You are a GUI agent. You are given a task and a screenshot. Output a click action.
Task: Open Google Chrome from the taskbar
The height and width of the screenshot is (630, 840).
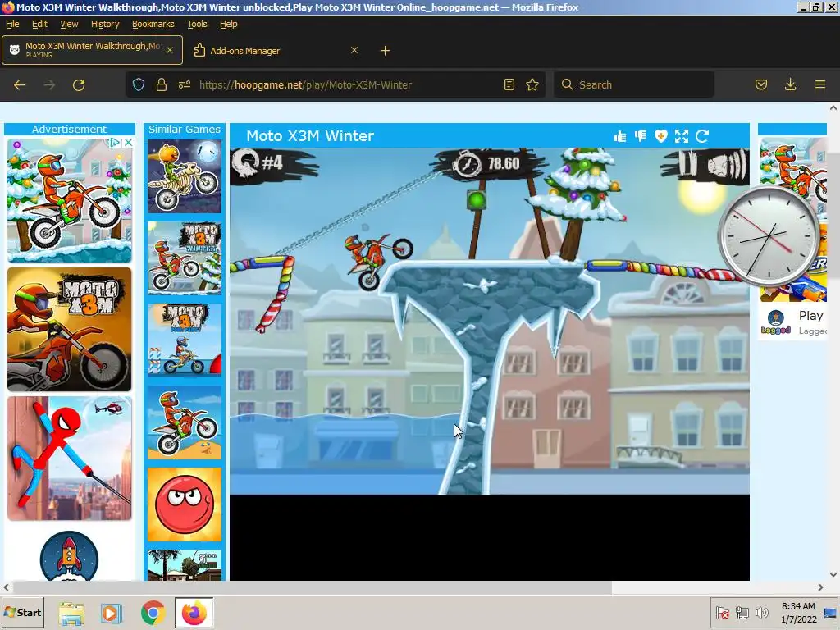[x=153, y=613]
